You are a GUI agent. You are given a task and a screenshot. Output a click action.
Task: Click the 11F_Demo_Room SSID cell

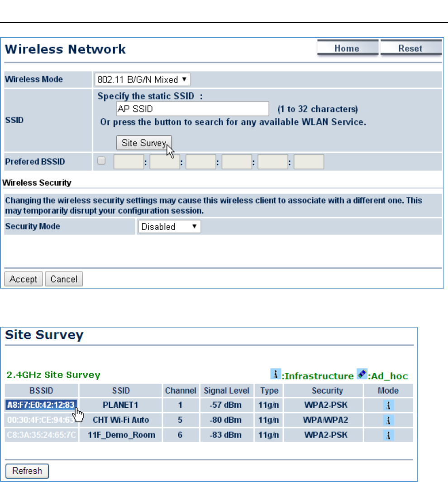click(x=121, y=435)
